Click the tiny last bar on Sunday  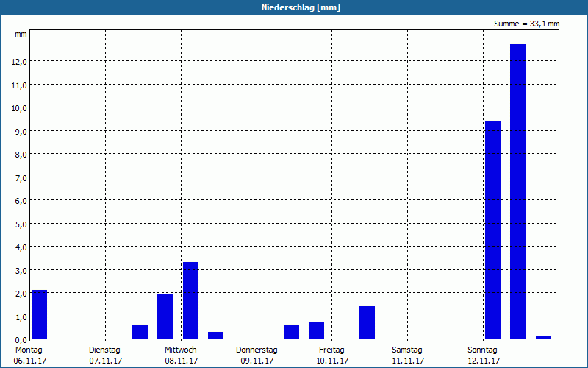pyautogui.click(x=543, y=338)
